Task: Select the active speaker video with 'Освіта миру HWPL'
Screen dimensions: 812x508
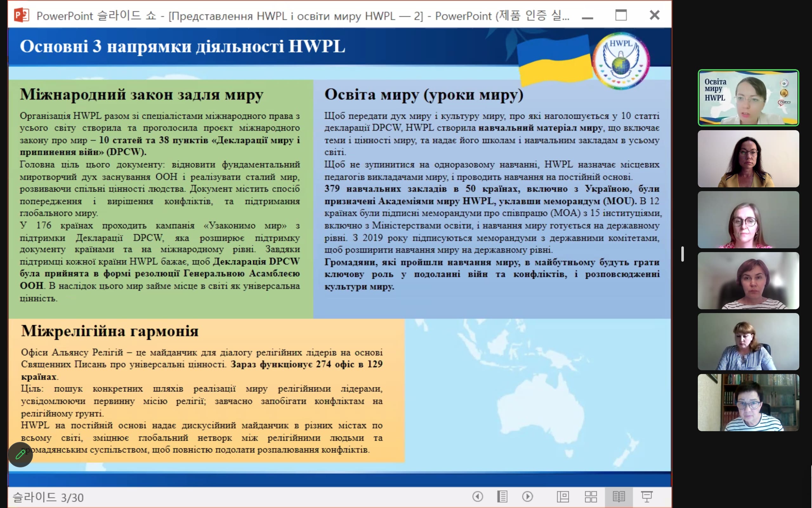Action: [x=748, y=98]
